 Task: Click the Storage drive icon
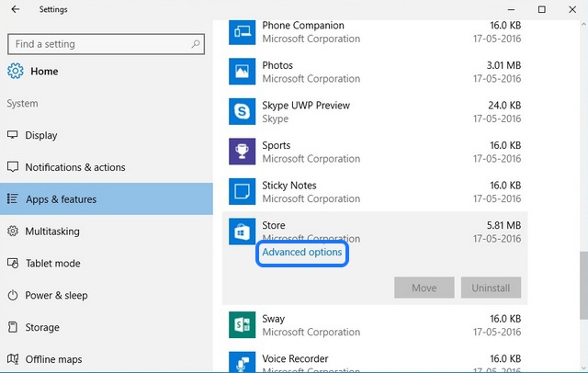[x=13, y=327]
